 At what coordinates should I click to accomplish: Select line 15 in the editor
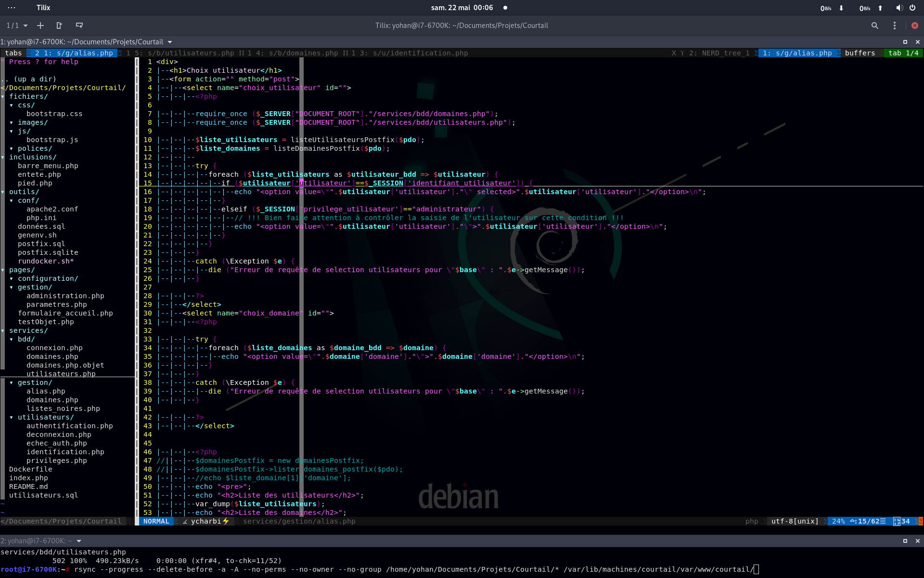(148, 183)
